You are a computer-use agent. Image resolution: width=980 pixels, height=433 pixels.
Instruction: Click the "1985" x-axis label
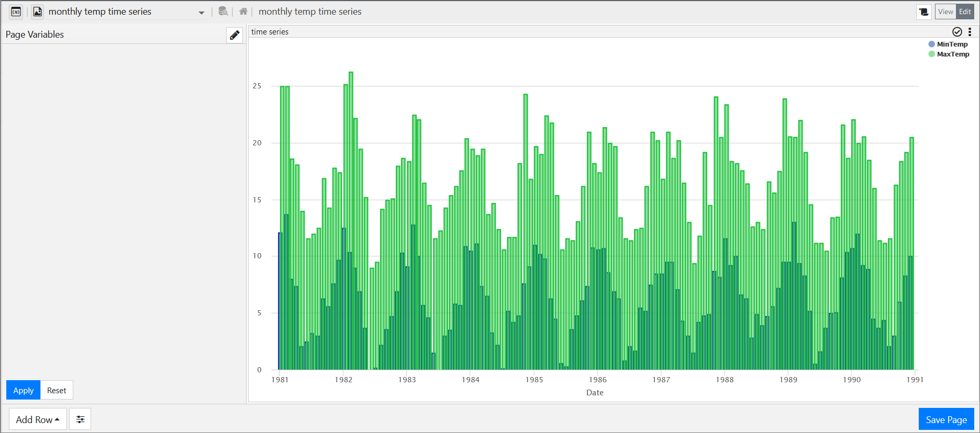click(534, 380)
